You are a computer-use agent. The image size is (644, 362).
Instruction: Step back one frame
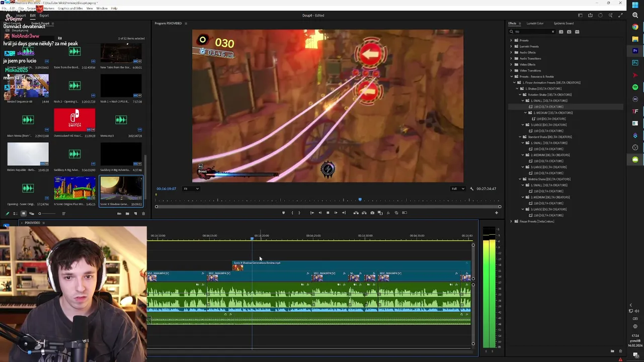point(320,213)
